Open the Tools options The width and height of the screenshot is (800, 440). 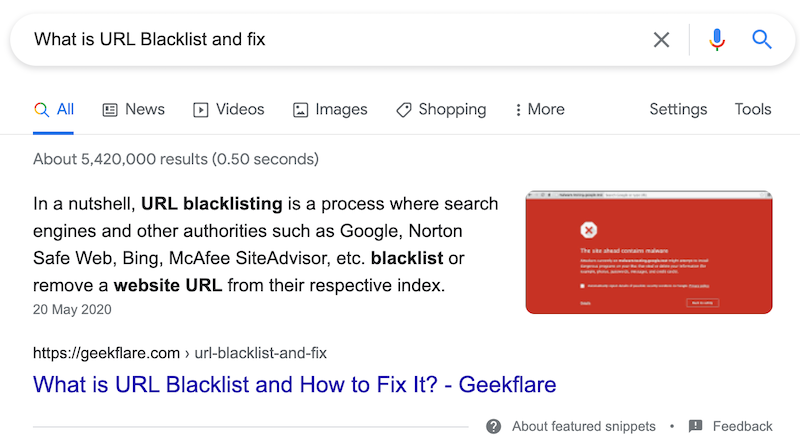click(x=753, y=110)
